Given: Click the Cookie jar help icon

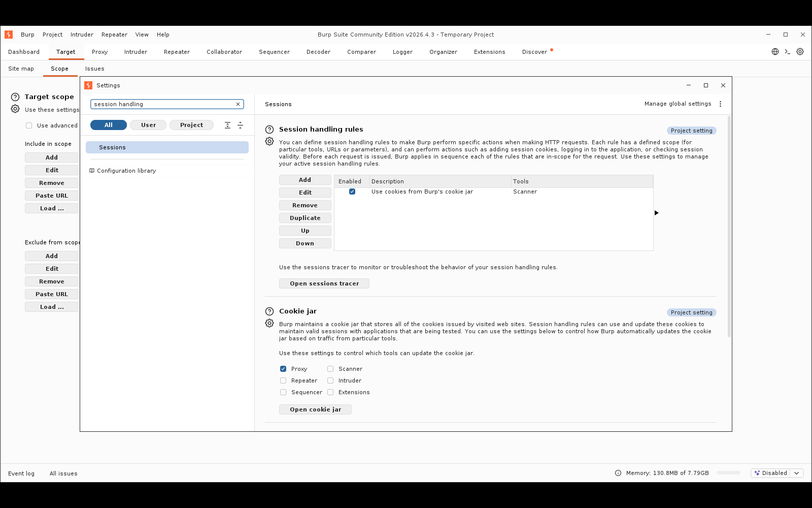Looking at the screenshot, I should point(269,311).
